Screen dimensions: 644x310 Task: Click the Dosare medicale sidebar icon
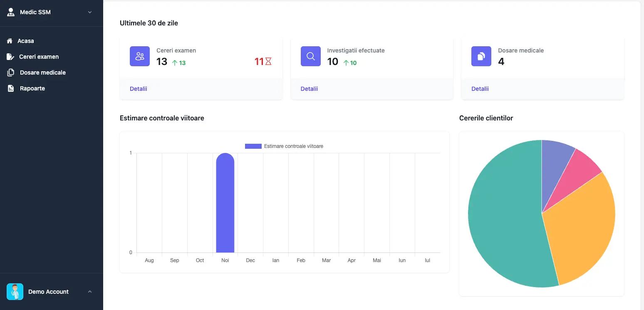(x=11, y=72)
